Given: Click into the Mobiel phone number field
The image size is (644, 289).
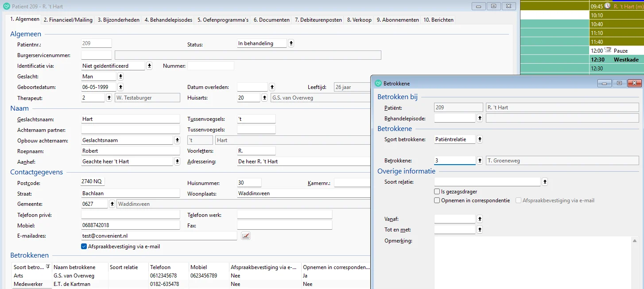Looking at the screenshot, I should tap(130, 225).
